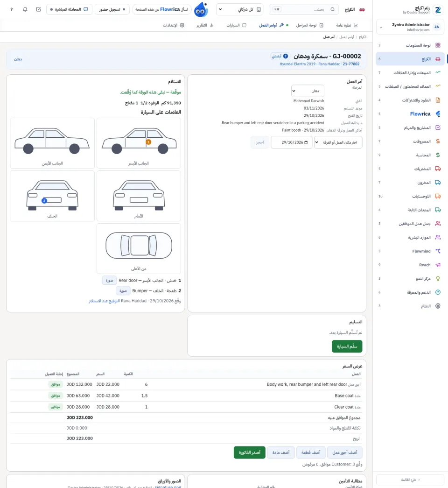Screen dimensions: 448x488
Task: Click orange damage marker 1 on left side car
Action: tap(149, 142)
